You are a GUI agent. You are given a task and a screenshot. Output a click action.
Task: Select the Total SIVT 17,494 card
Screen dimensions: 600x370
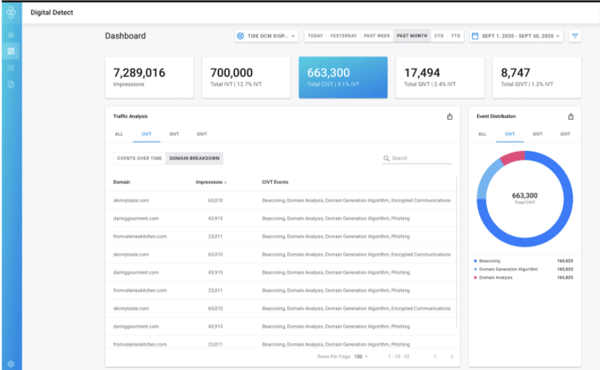pyautogui.click(x=440, y=78)
